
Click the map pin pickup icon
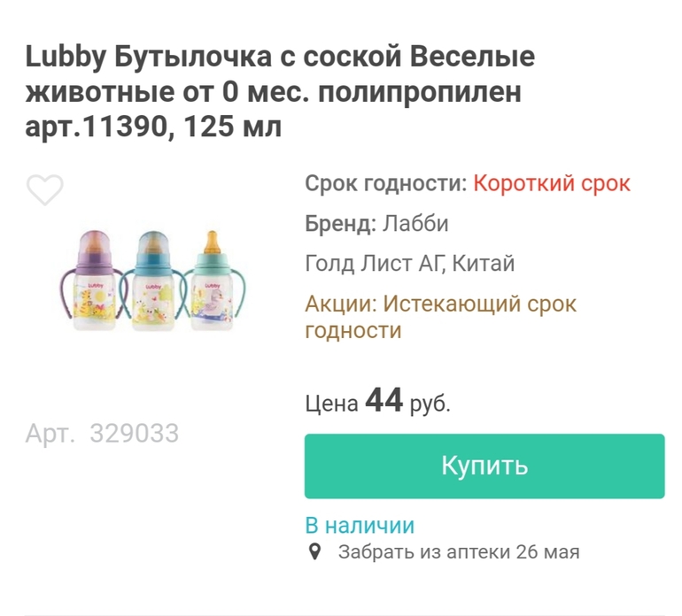pyautogui.click(x=314, y=552)
